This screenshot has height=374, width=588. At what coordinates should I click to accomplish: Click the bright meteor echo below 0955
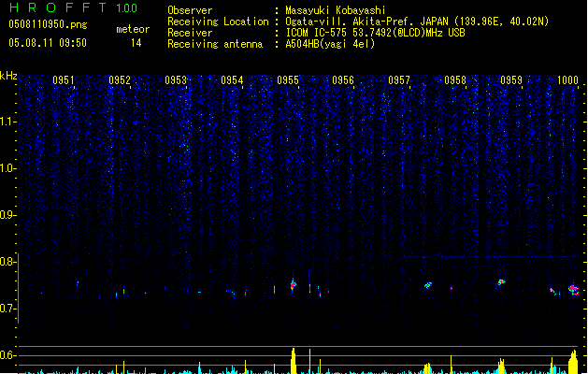click(x=293, y=285)
